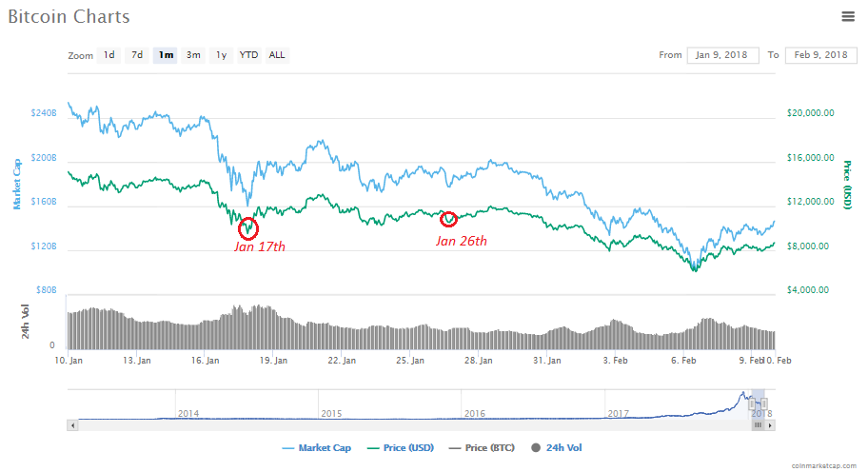Toggle Price (BTC) series in legend
Viewport: 868px width, 472px height.
point(483,447)
